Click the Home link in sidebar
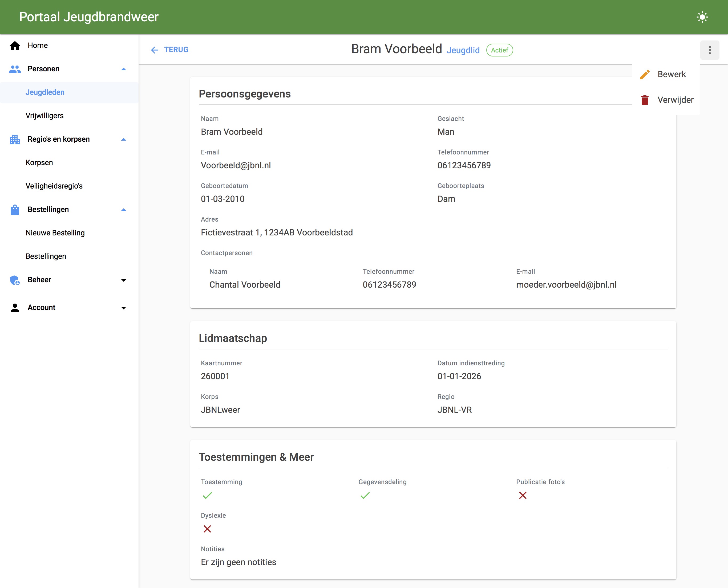This screenshot has height=588, width=728. pyautogui.click(x=69, y=45)
